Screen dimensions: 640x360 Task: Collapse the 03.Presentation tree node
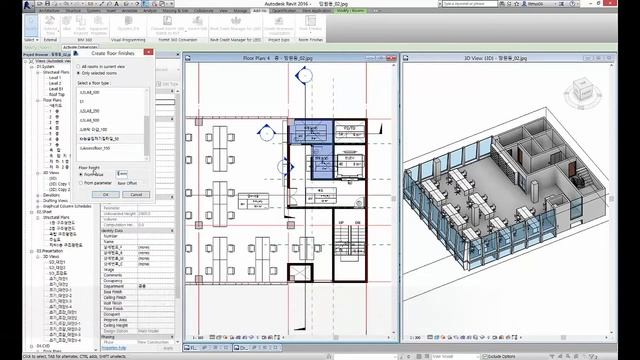[x=32, y=251]
